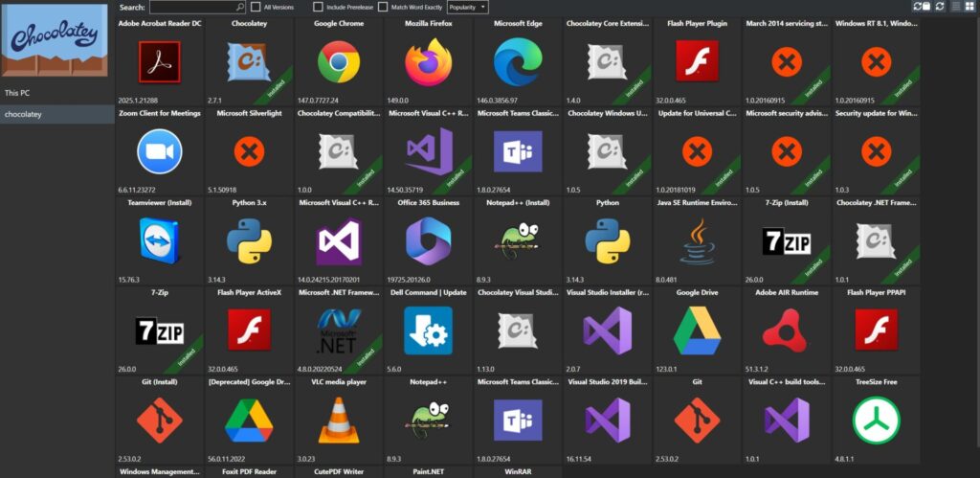Image resolution: width=980 pixels, height=478 pixels.
Task: Click the search magnifier icon
Action: (x=240, y=7)
